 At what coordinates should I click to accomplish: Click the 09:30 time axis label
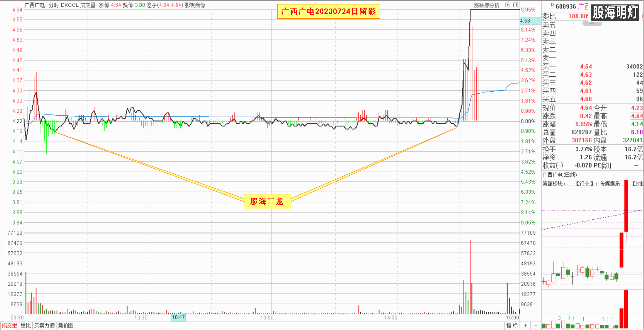tap(17, 318)
